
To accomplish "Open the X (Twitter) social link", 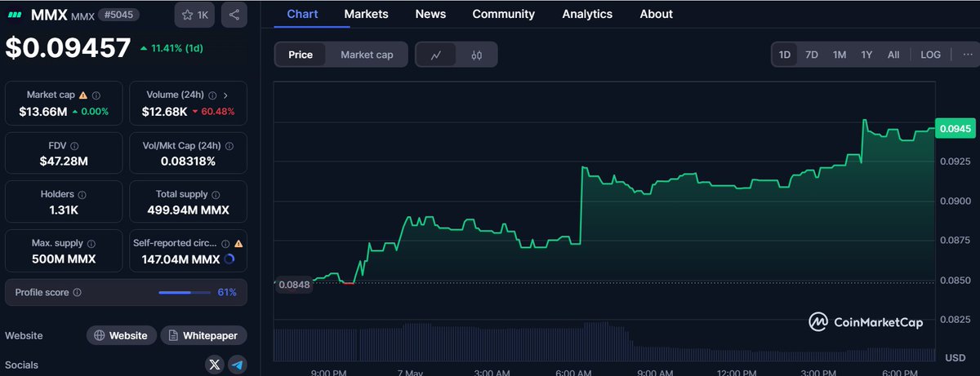I will tap(214, 365).
